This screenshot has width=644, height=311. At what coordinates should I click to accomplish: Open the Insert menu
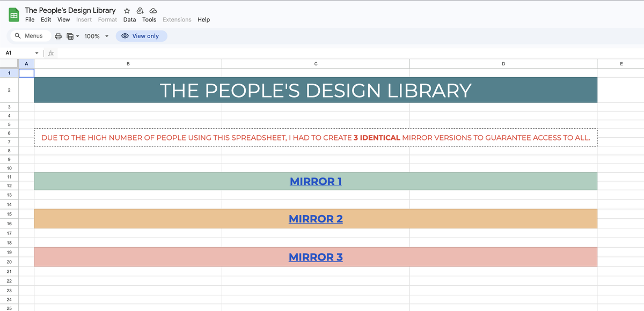click(x=84, y=19)
